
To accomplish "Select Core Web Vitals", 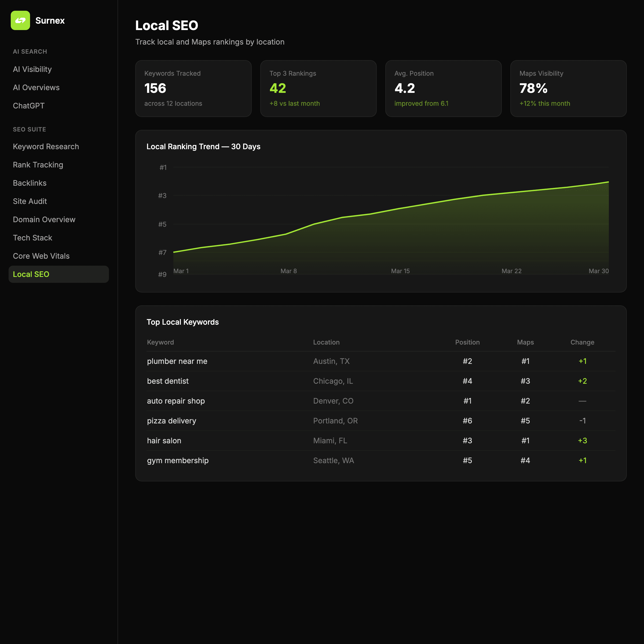I will [x=41, y=256].
